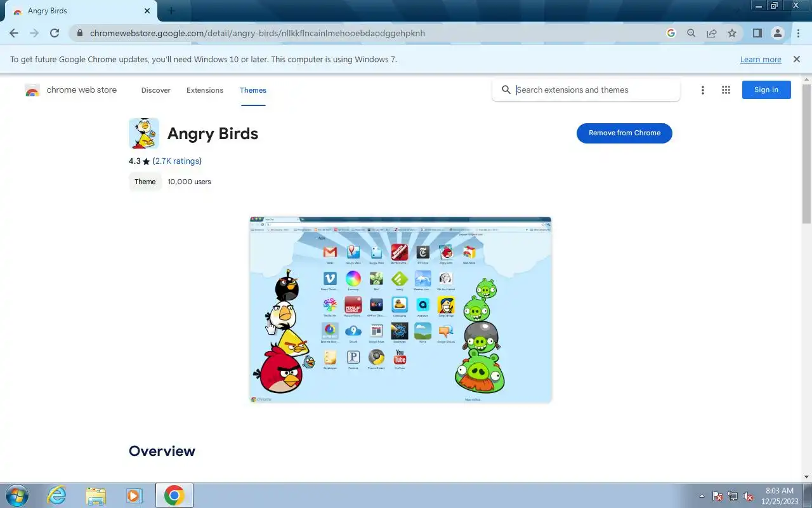This screenshot has height=508, width=812.
Task: Click the address bar URL
Action: (257, 33)
